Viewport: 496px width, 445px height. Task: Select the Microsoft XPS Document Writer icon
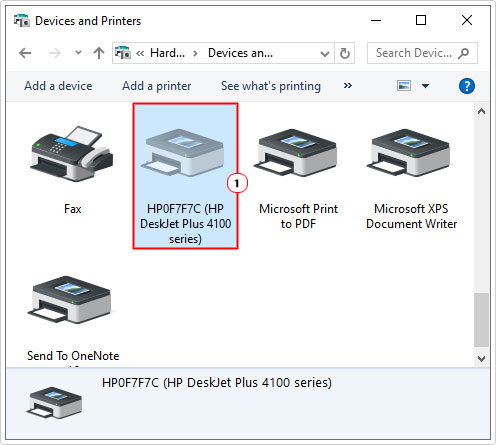tap(409, 153)
